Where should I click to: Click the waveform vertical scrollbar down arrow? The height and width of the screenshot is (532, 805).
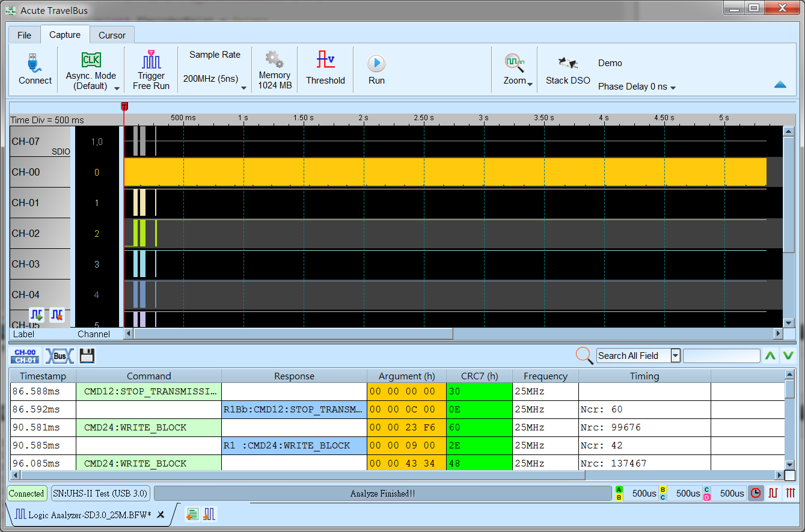(x=789, y=323)
